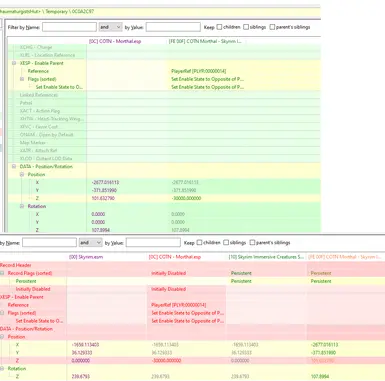Image resolution: width=385 pixels, height=381 pixels.
Task: Collapse Flags (sorted) node in upper panel
Action: tap(22, 79)
